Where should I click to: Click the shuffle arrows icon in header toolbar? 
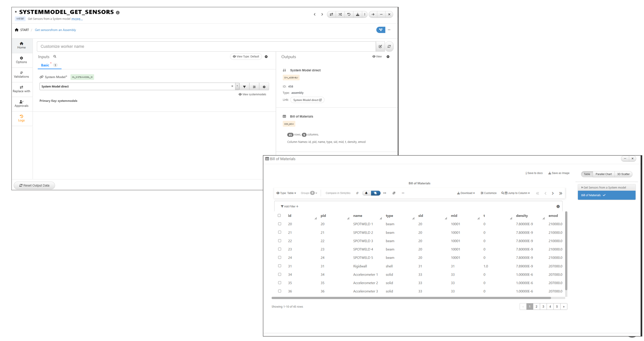340,14
